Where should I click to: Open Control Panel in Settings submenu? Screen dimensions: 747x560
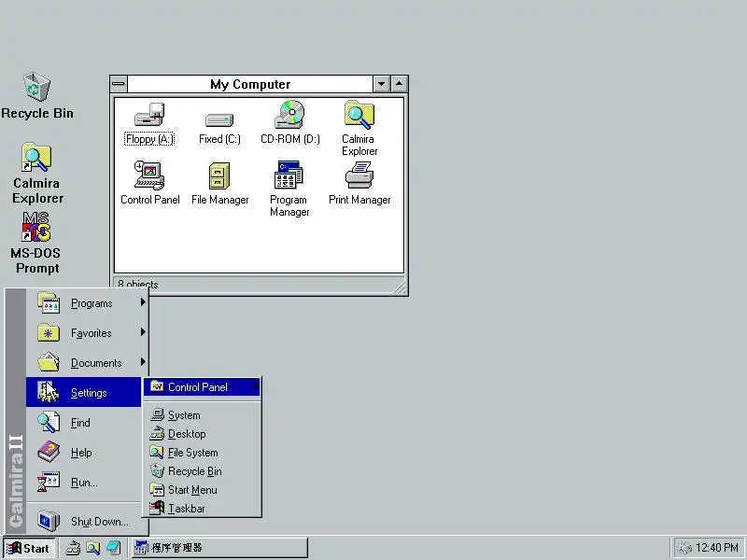(202, 386)
